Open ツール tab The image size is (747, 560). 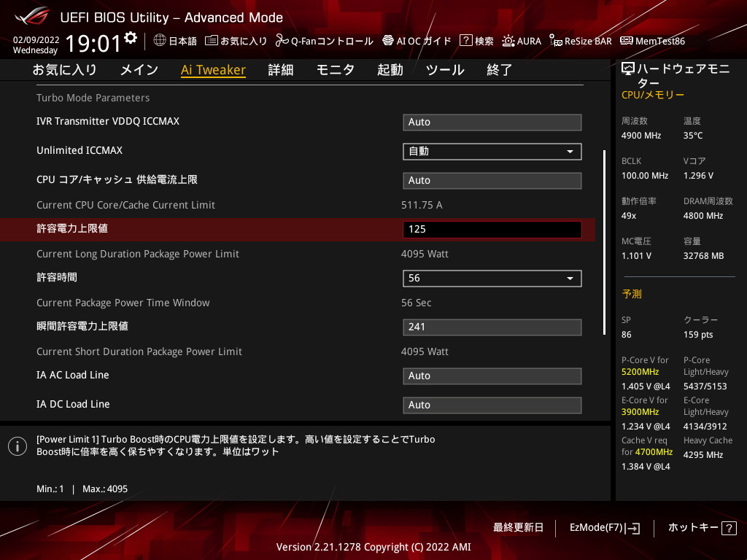coord(445,70)
